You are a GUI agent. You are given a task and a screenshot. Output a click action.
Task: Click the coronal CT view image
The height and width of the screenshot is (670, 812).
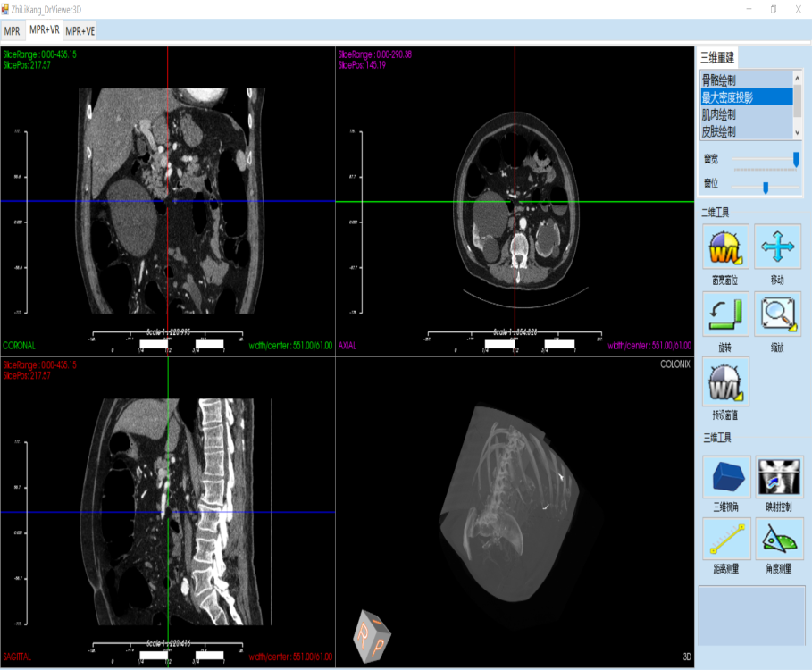[171, 201]
